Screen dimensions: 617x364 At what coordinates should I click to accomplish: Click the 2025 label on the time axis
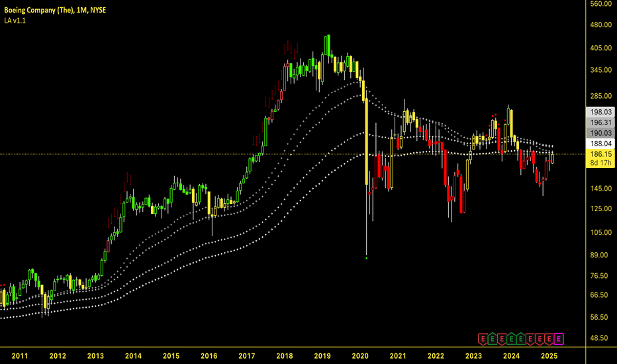(x=549, y=356)
